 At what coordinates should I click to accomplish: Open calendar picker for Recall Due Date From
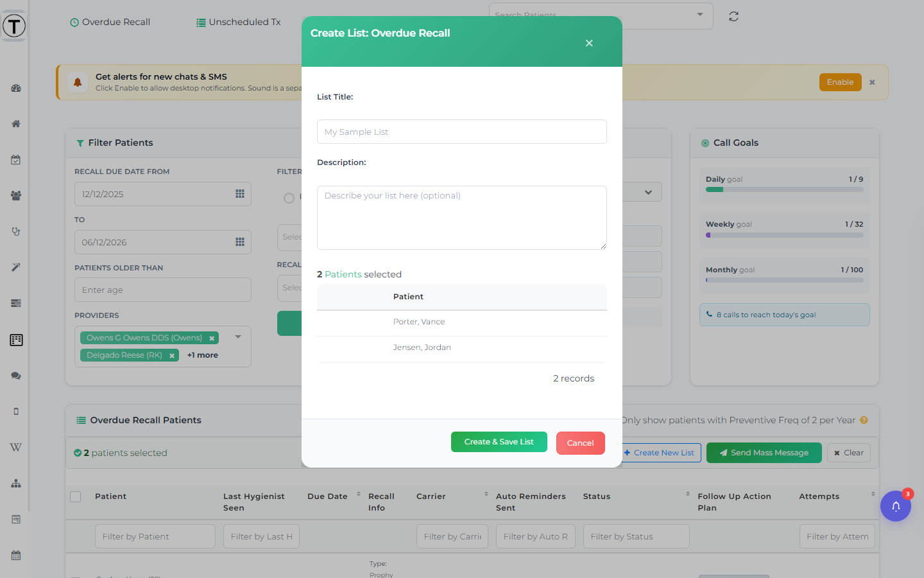(x=240, y=194)
